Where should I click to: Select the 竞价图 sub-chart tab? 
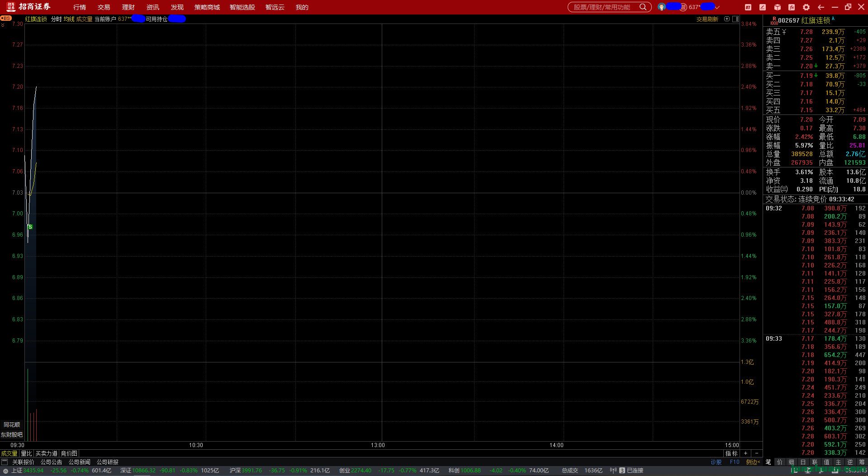[x=69, y=453]
